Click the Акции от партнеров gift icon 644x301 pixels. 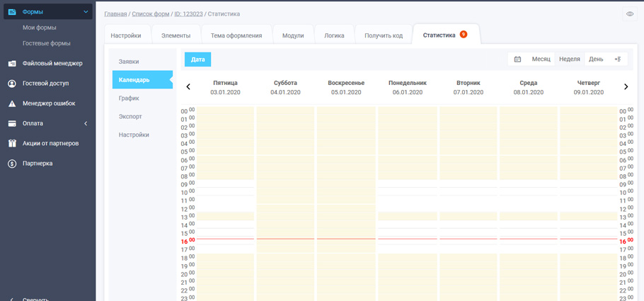pyautogui.click(x=12, y=143)
